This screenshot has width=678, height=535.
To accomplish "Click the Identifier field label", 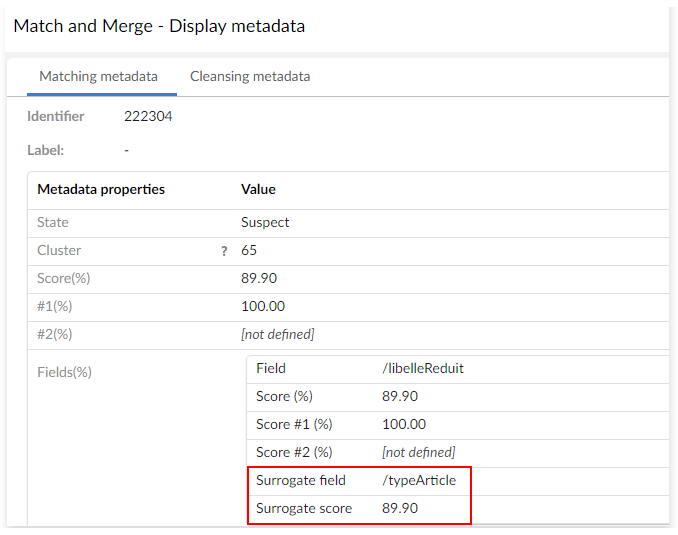I will coord(55,116).
